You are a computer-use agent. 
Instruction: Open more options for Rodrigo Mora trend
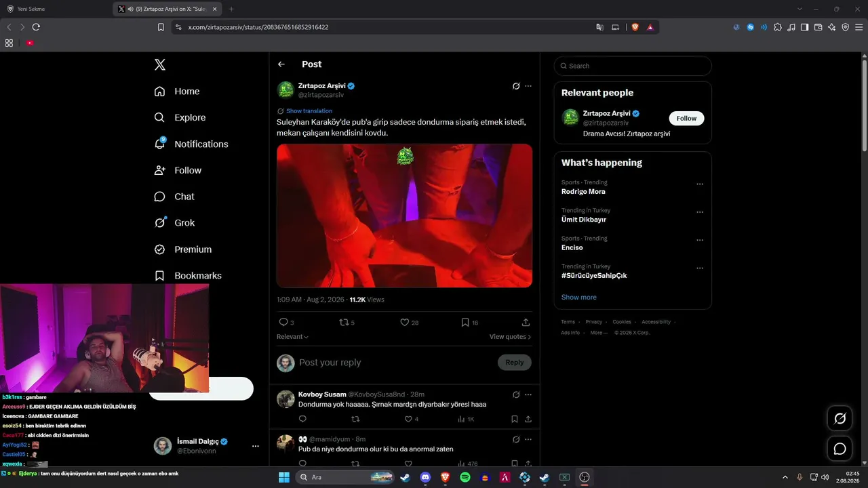[700, 184]
